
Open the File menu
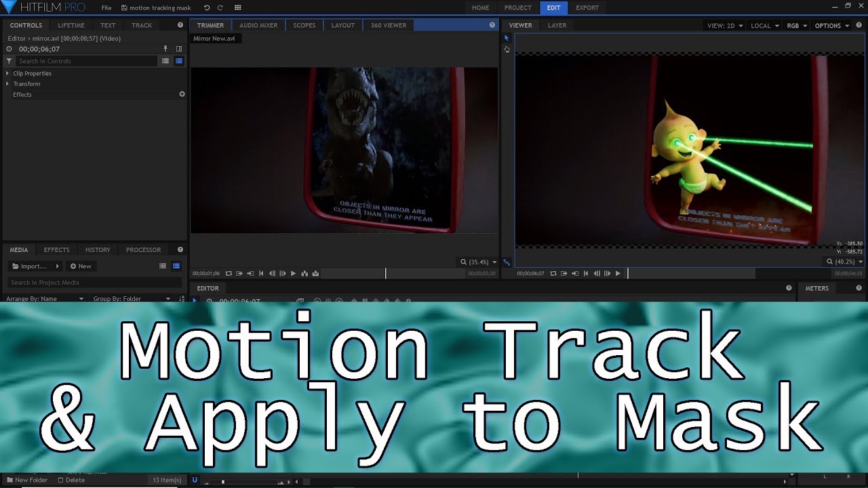tap(106, 7)
